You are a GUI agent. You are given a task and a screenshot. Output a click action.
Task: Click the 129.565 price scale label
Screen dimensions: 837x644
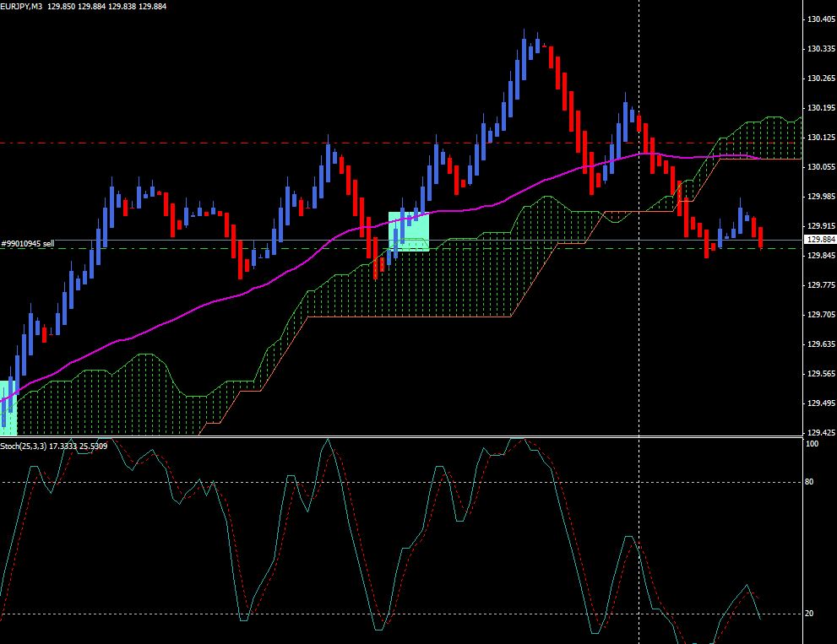click(x=821, y=374)
